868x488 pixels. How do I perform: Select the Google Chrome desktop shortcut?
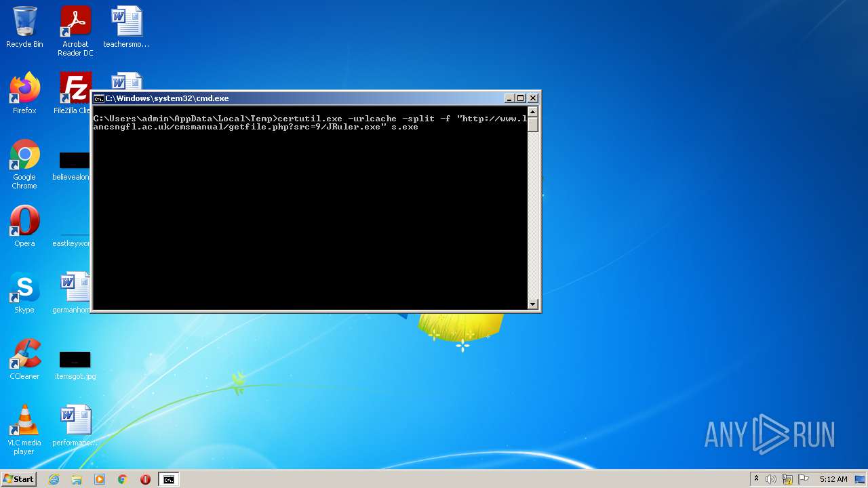point(24,165)
